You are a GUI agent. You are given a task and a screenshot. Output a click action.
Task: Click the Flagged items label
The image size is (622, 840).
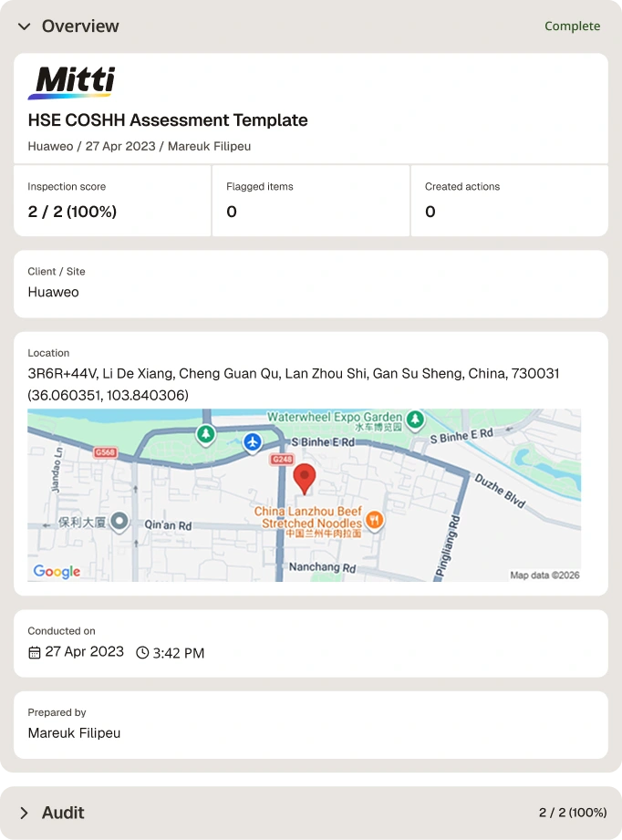[x=260, y=186]
